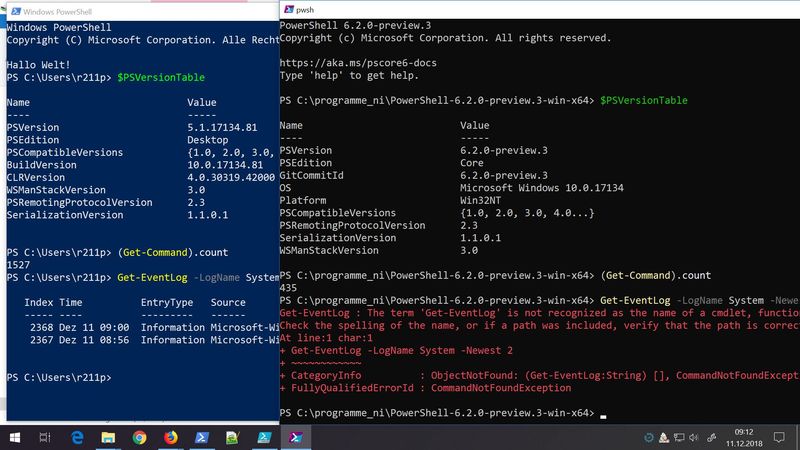This screenshot has width=800, height=450.
Task: Click the 'Hallo Welt!' line
Action: [x=38, y=65]
